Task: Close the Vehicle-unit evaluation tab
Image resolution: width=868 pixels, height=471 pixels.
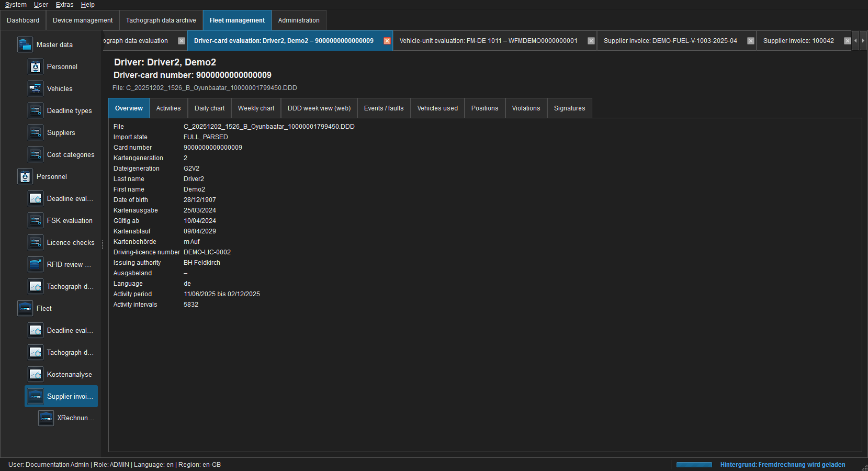Action: coord(591,41)
